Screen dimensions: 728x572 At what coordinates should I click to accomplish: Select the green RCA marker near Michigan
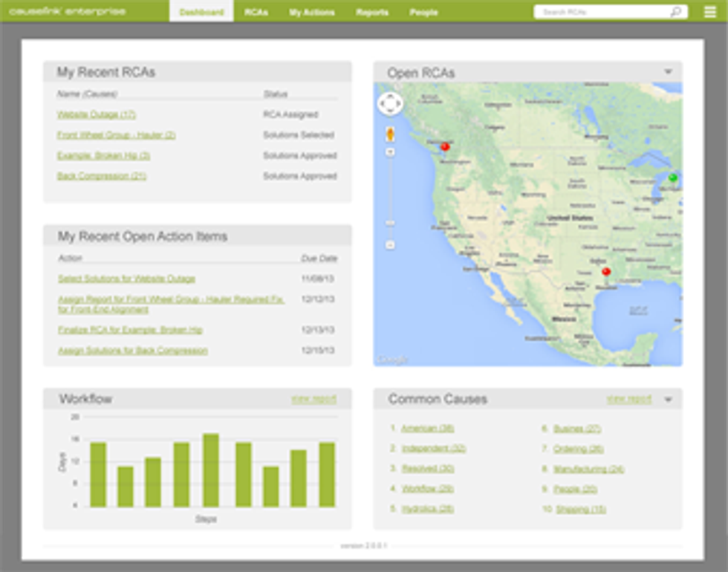pos(672,178)
